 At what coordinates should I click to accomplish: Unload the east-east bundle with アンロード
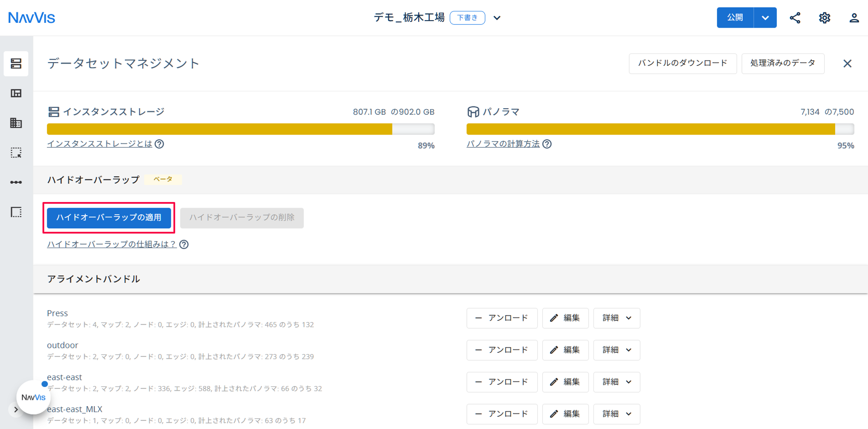pyautogui.click(x=502, y=382)
